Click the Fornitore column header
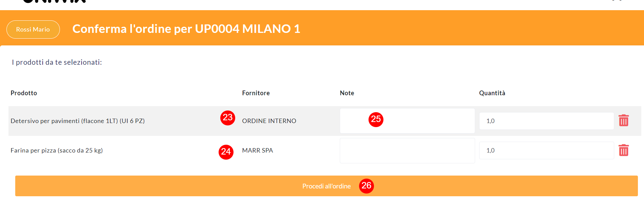The width and height of the screenshot is (644, 202). 256,93
